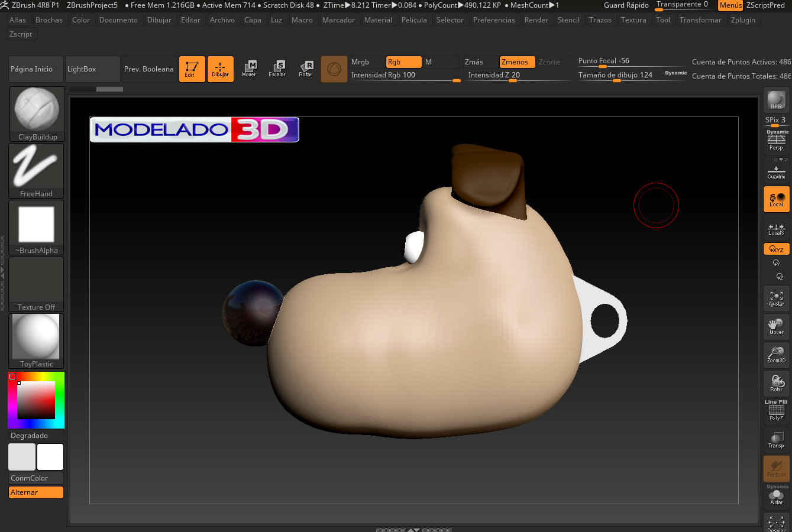Toggle the Rgb paint mode
792x532 pixels.
click(403, 62)
